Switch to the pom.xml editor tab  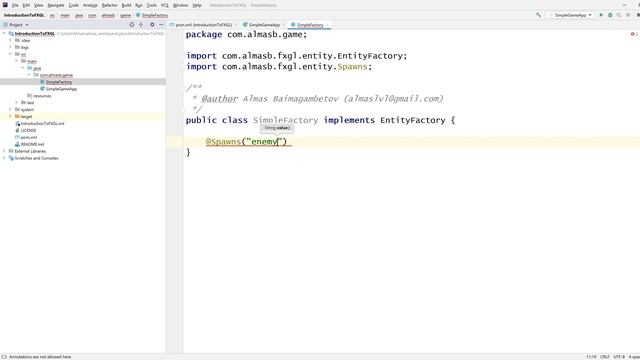(x=203, y=25)
